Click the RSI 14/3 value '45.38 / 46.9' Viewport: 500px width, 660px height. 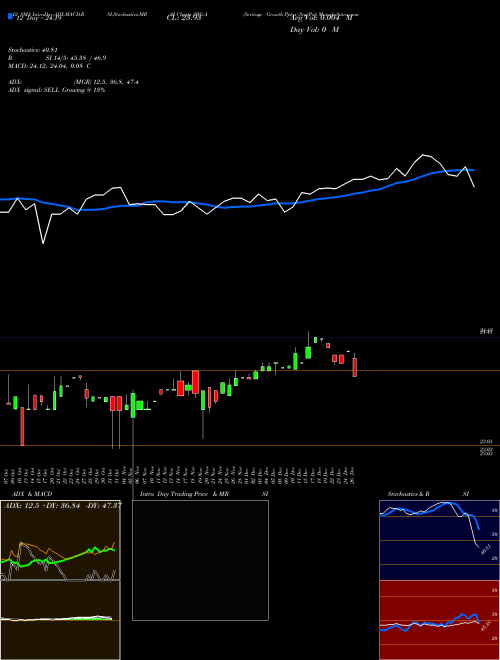(88, 58)
